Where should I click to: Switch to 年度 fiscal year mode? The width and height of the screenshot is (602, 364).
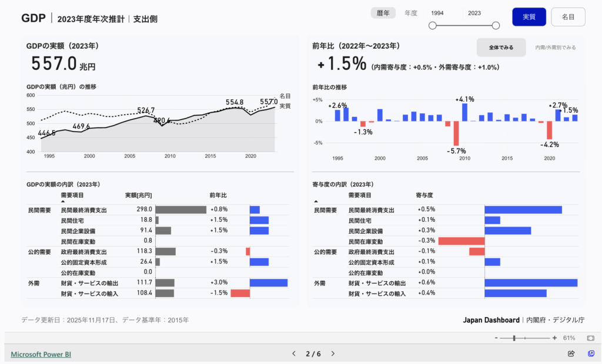point(411,13)
